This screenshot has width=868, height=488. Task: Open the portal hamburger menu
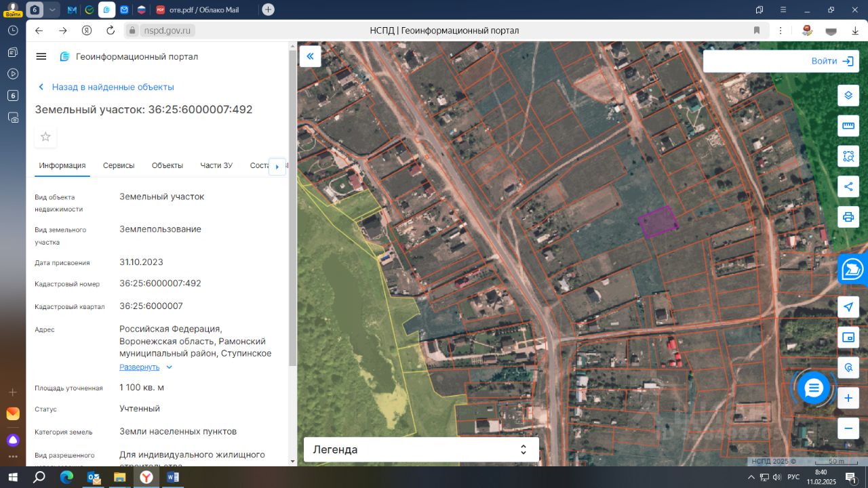[41, 56]
